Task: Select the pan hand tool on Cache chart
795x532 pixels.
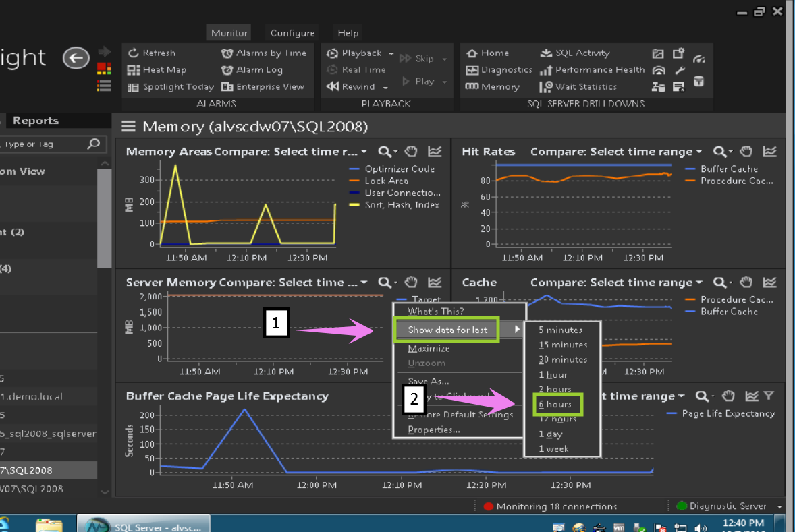Action: coord(746,283)
